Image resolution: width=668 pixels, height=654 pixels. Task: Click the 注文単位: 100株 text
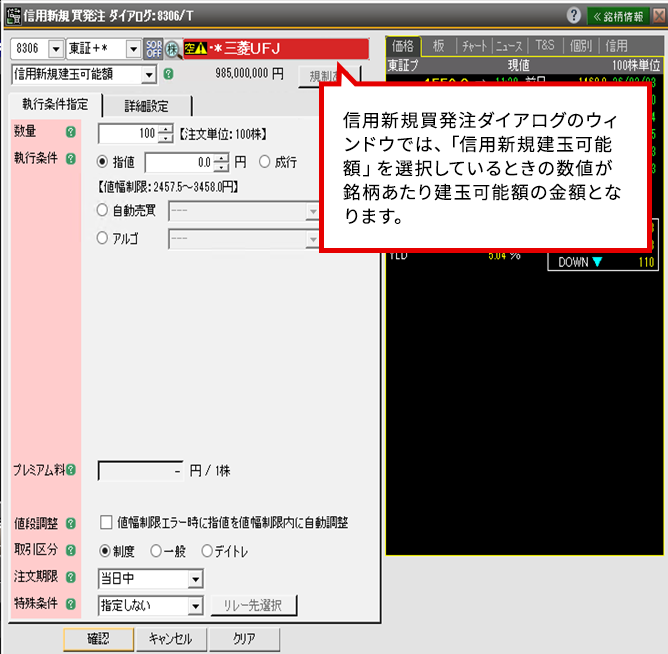[x=223, y=134]
